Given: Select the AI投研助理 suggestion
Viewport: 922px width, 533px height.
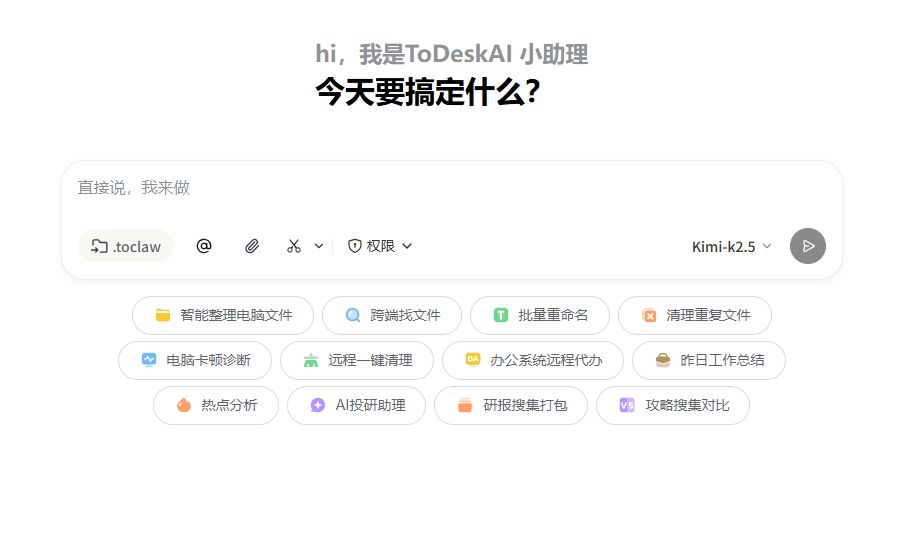Looking at the screenshot, I should coord(356,405).
